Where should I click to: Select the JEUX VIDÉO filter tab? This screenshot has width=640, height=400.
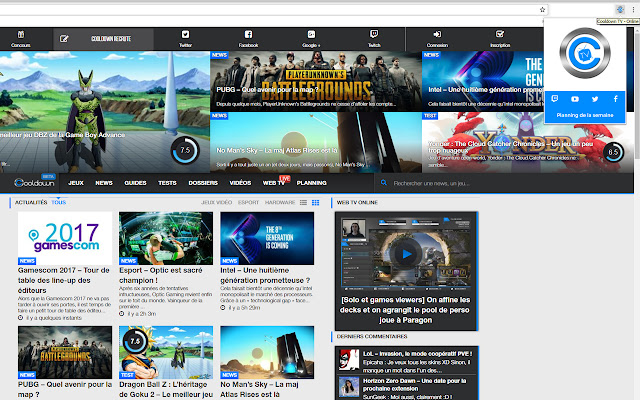(216, 202)
